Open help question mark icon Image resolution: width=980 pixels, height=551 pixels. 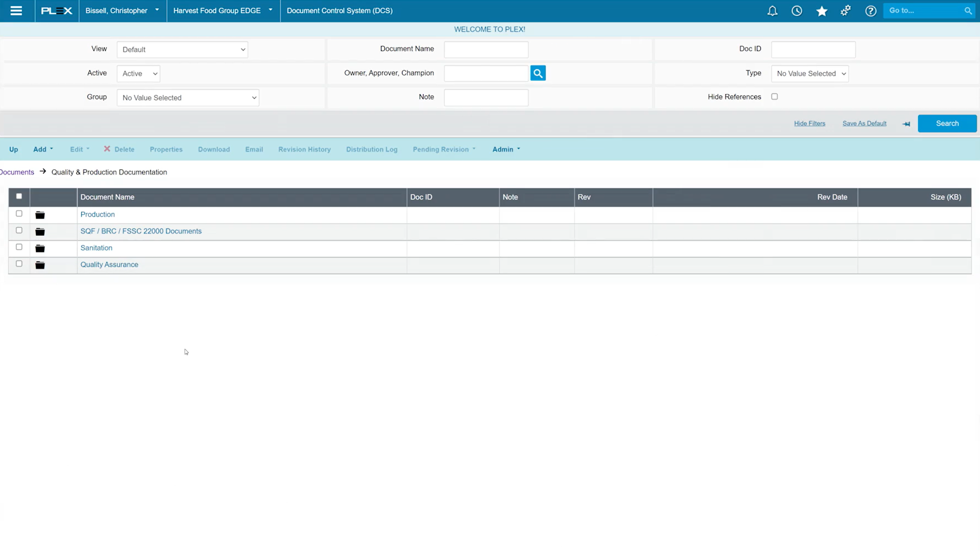pyautogui.click(x=870, y=11)
